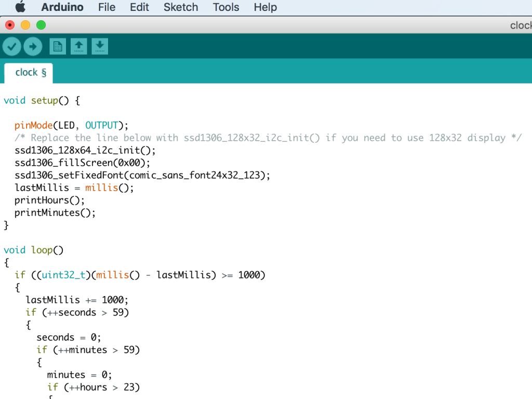Click 'ssd1306_128x64_i2c_init();' line
The height and width of the screenshot is (399, 532).
coord(85,150)
